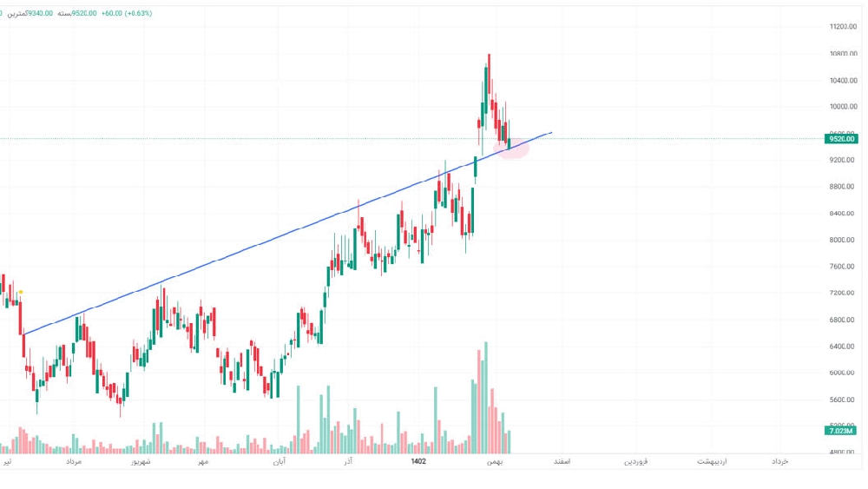Click the 10400.00 price axis label

[843, 80]
